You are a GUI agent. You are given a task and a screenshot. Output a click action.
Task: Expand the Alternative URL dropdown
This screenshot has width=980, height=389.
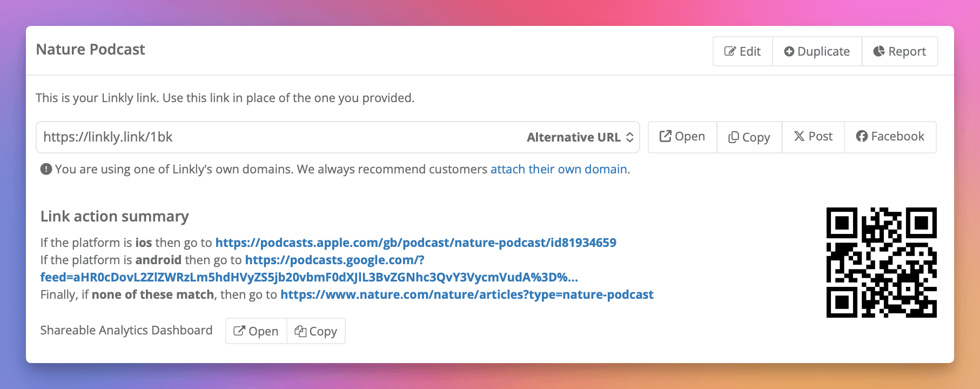click(580, 137)
